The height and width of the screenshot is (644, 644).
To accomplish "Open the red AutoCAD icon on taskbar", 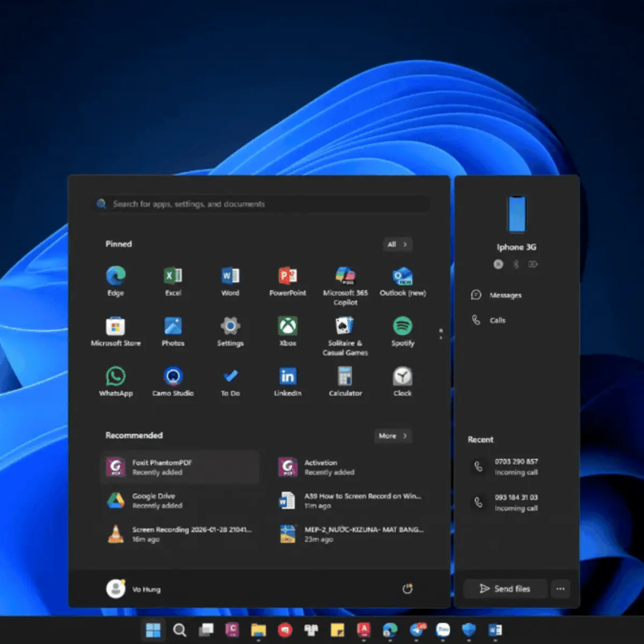I will (364, 630).
